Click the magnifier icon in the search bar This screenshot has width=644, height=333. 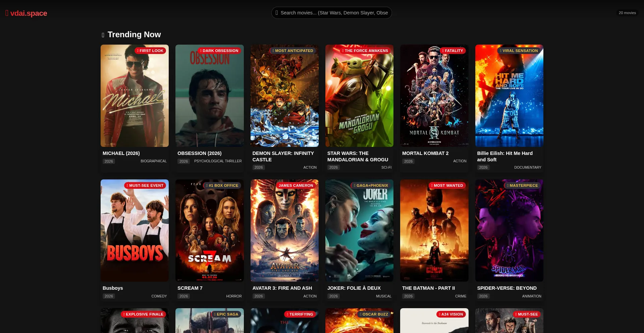point(277,13)
